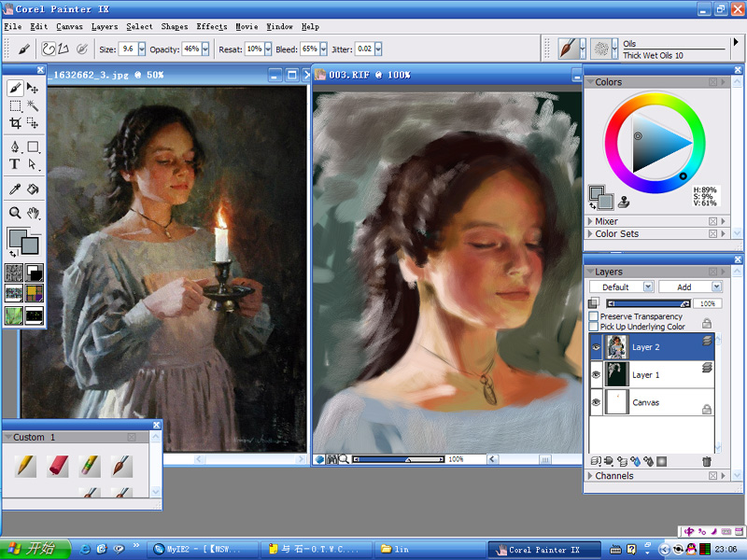
Task: Open the paper texture selector in the toolbox
Action: (x=14, y=273)
